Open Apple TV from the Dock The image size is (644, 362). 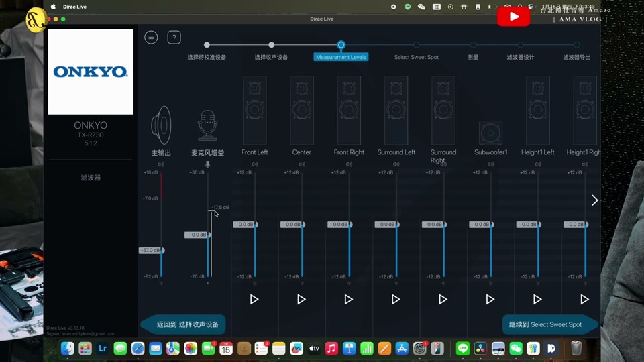(x=314, y=349)
